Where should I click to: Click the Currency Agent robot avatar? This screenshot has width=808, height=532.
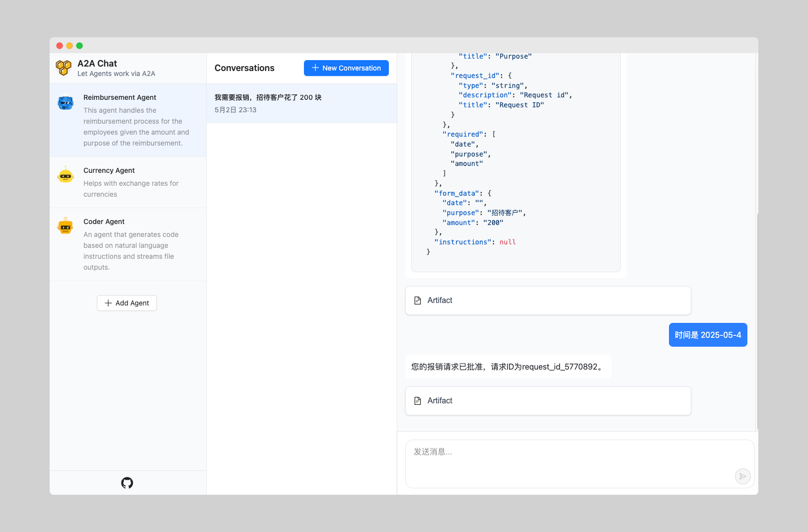(x=66, y=175)
